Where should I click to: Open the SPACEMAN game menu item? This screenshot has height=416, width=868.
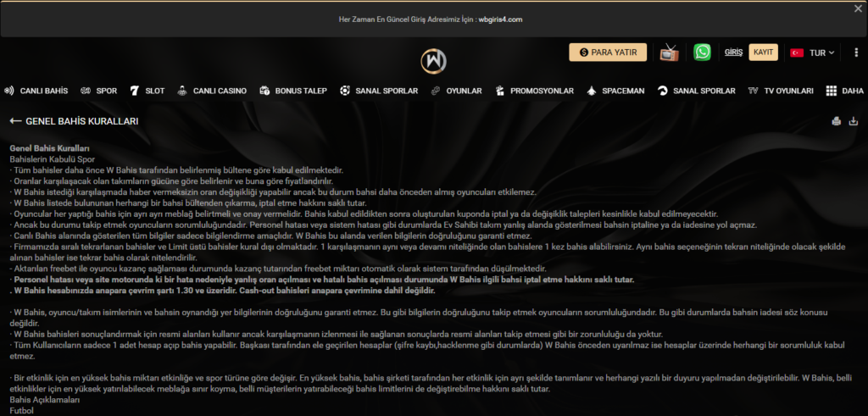(x=623, y=91)
